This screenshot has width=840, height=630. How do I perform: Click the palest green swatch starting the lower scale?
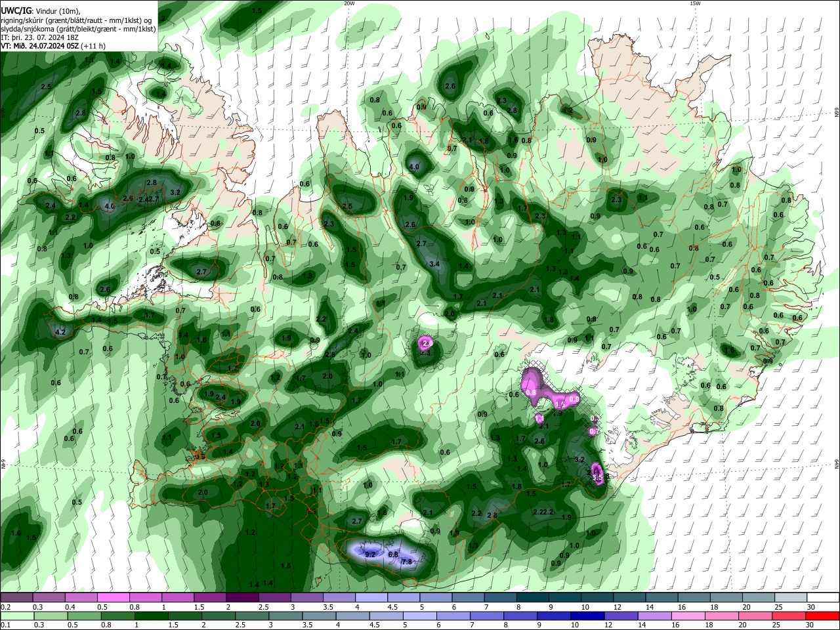[16, 616]
